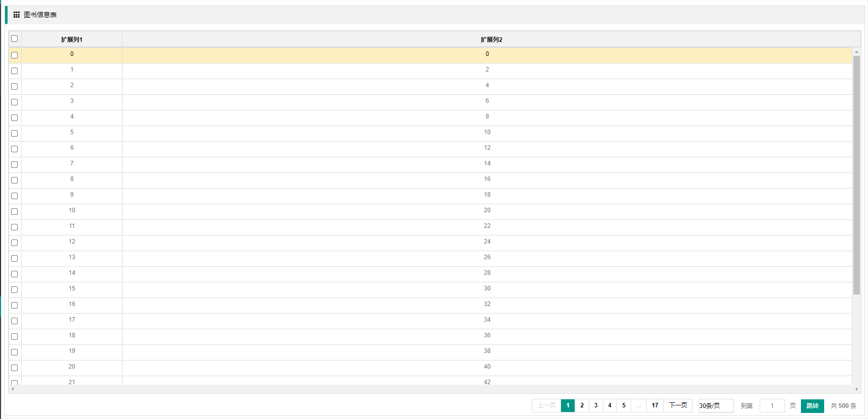Viewport: 868px width, 419px height.
Task: Go to page 2 in pagination
Action: (582, 406)
